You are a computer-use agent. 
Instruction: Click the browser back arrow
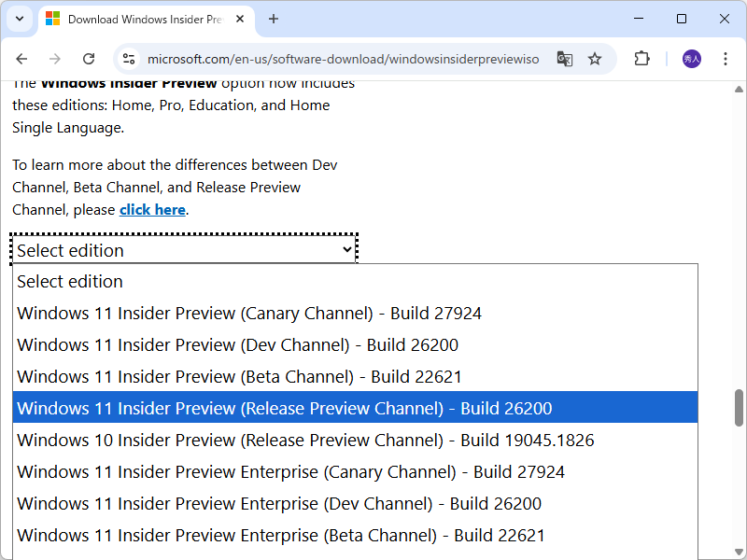point(21,59)
